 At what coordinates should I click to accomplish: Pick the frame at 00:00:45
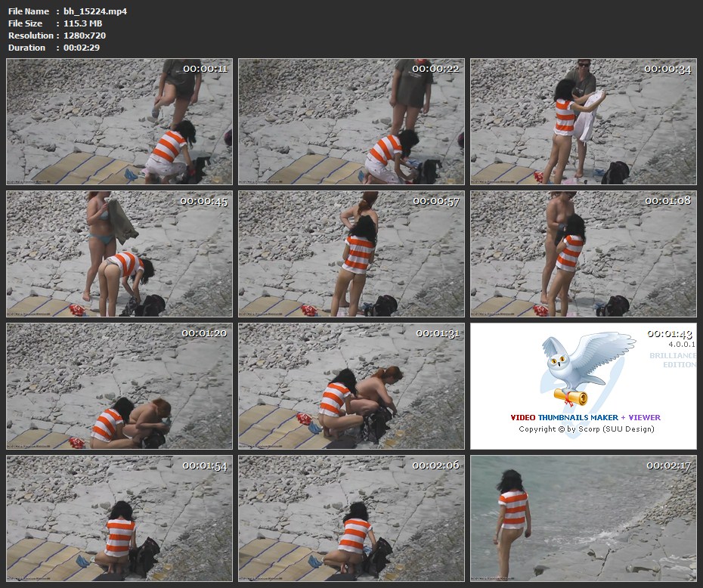[119, 253]
